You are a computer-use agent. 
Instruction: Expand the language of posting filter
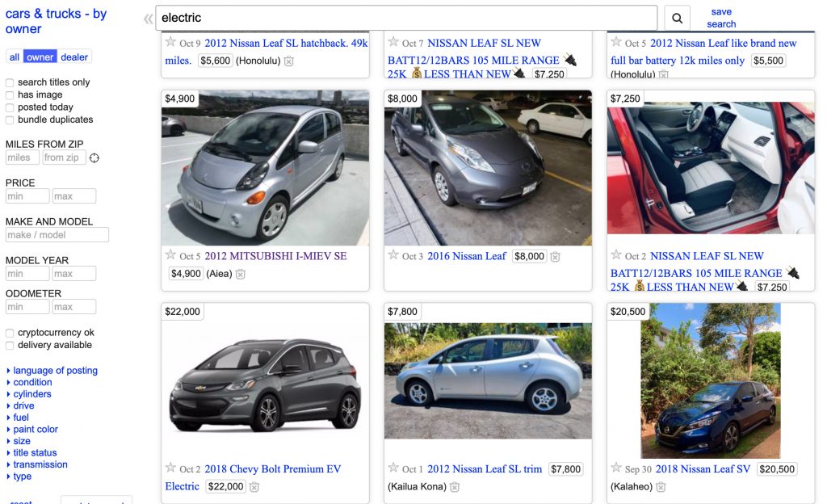pyautogui.click(x=55, y=371)
